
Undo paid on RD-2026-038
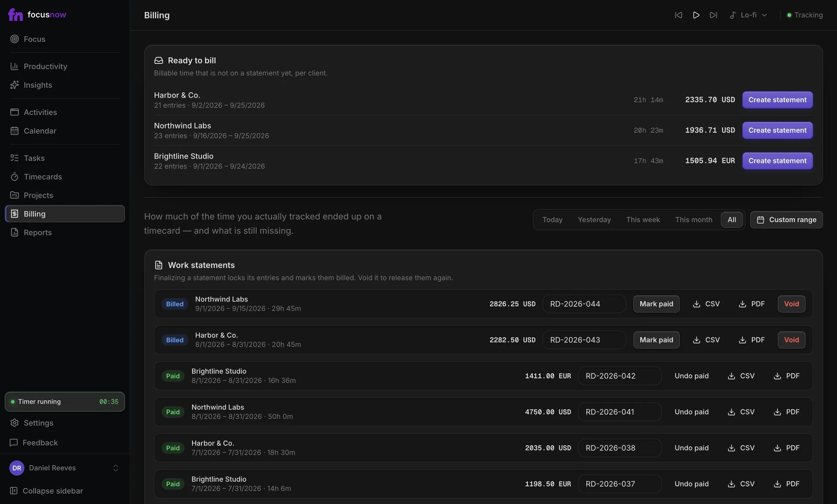pyautogui.click(x=691, y=448)
